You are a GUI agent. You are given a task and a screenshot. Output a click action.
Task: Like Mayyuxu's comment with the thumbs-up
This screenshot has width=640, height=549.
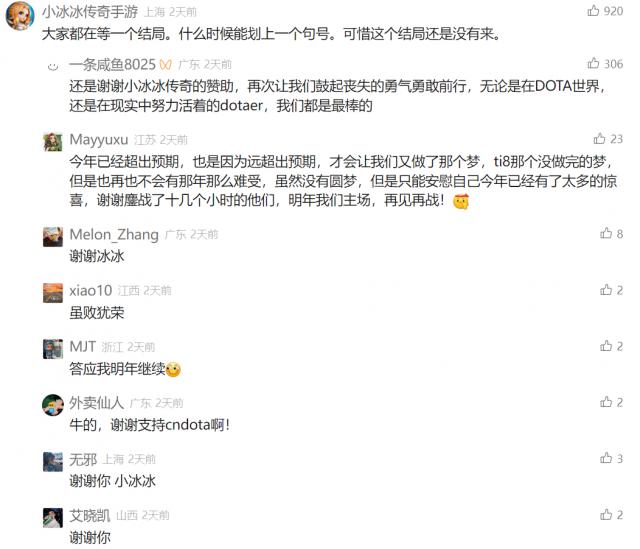pyautogui.click(x=599, y=139)
